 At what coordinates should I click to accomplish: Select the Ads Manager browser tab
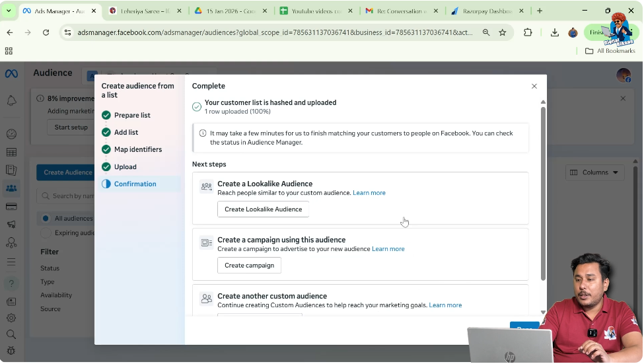click(59, 11)
